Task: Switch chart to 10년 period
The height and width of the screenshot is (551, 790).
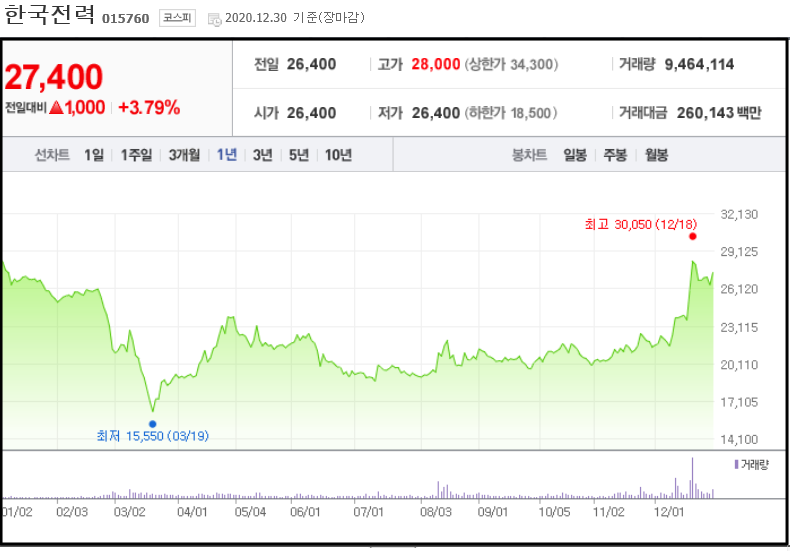Action: pos(338,155)
